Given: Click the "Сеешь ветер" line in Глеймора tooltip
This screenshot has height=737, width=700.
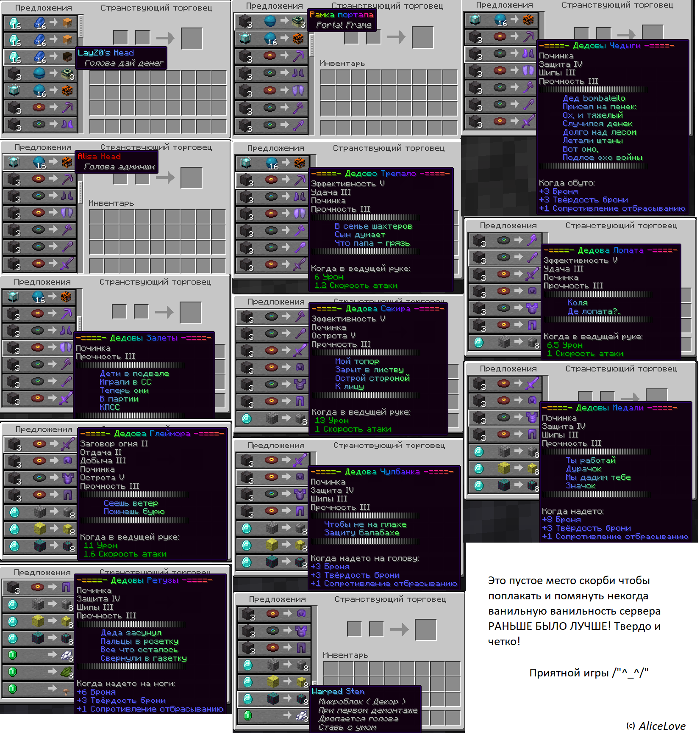Looking at the screenshot, I should coord(131,503).
